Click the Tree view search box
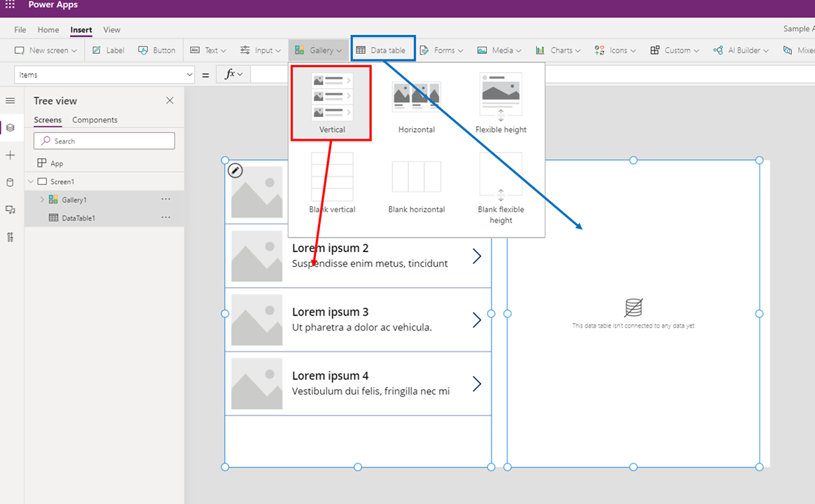This screenshot has height=504, width=815. click(x=104, y=141)
